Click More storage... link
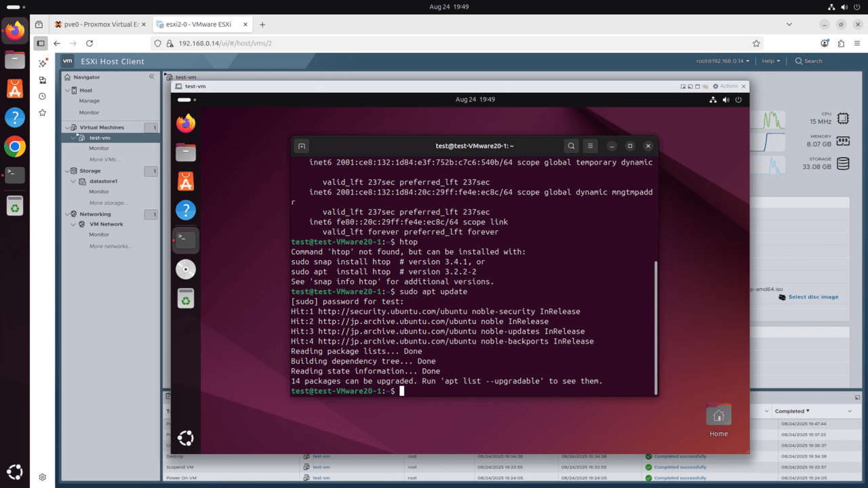 [108, 203]
